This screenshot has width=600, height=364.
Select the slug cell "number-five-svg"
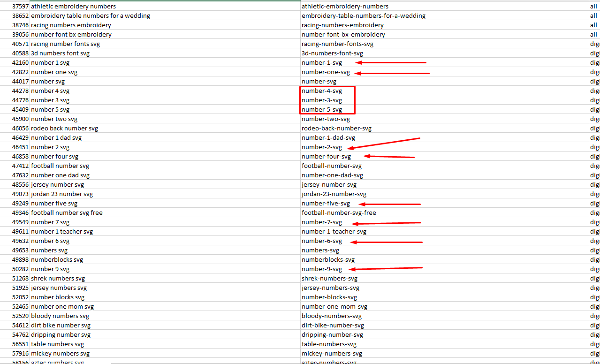click(326, 204)
